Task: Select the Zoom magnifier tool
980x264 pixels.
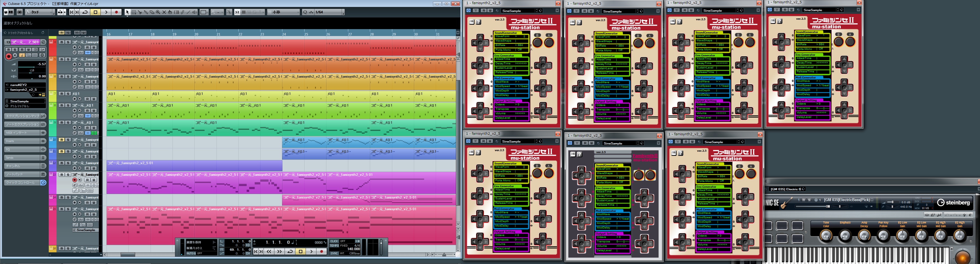Action: pos(158,12)
